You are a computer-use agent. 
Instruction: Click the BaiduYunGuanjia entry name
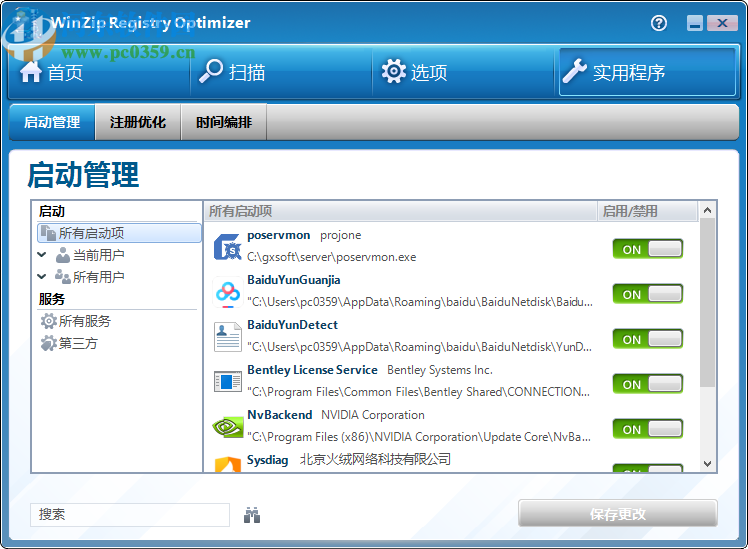pyautogui.click(x=293, y=280)
